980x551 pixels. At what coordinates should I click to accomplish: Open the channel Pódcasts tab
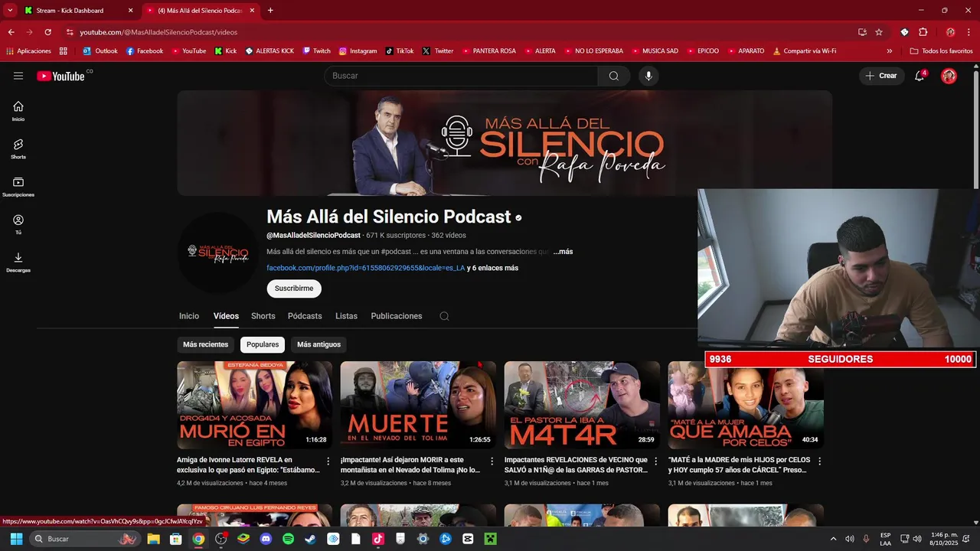pos(305,316)
